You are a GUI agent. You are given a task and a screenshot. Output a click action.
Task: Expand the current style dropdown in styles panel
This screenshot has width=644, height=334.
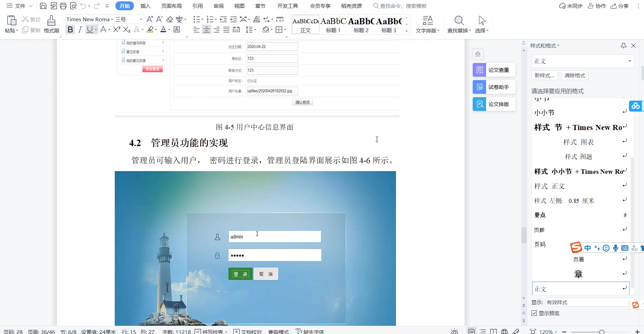pos(630,61)
